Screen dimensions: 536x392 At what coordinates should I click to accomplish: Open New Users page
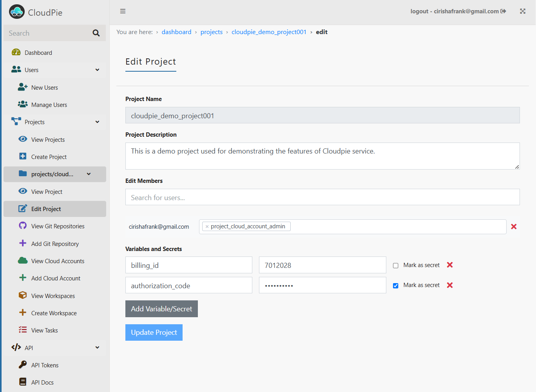(55, 87)
